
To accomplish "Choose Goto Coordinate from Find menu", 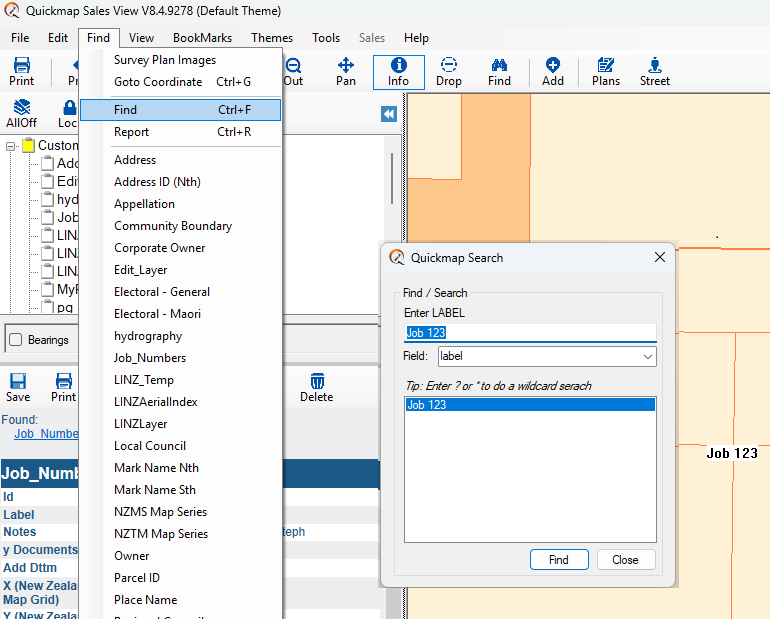I will (x=158, y=82).
